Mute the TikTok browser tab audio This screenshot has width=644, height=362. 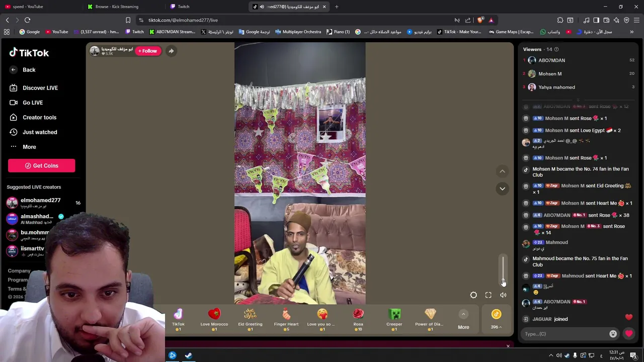click(262, 7)
